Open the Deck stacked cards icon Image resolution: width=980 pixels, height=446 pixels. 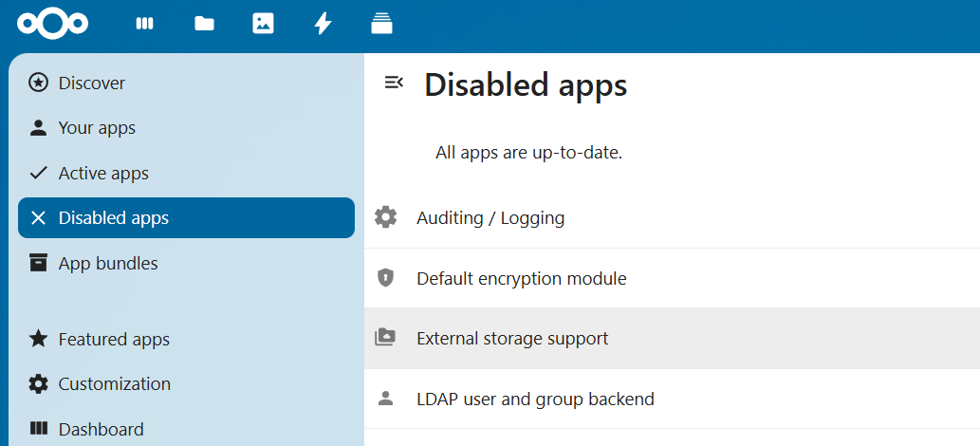381,24
